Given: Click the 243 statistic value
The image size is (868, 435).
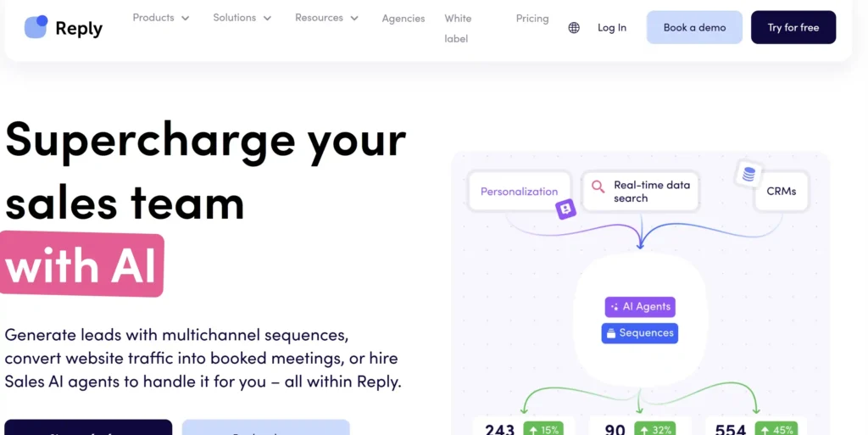Looking at the screenshot, I should coord(499,429).
